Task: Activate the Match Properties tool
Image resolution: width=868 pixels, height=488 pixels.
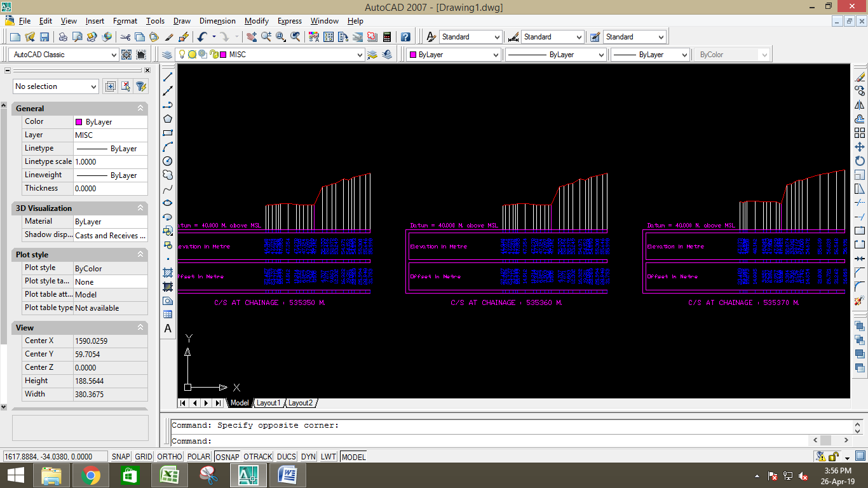Action: (313, 36)
